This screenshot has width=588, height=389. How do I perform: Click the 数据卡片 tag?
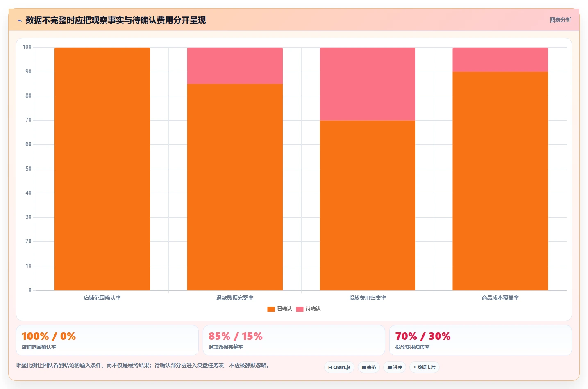425,367
